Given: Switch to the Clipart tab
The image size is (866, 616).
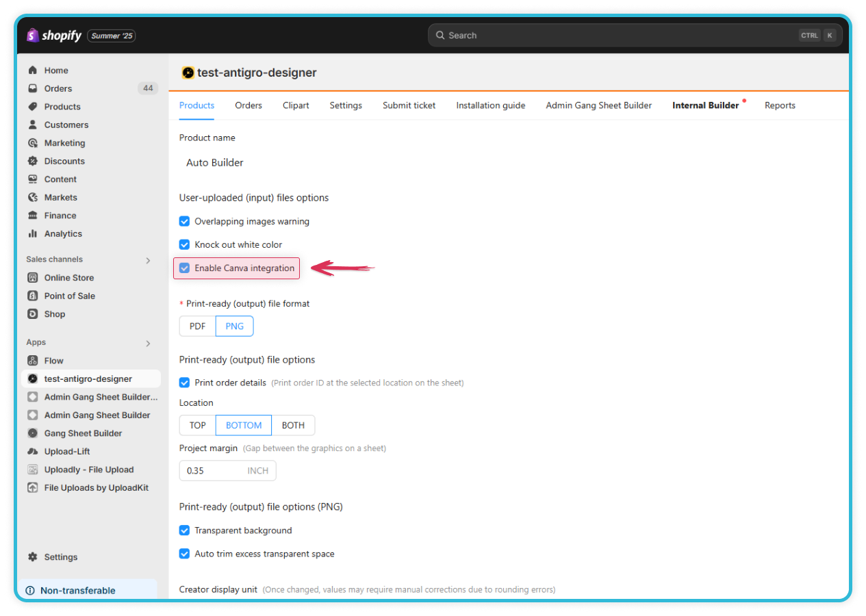Looking at the screenshot, I should [296, 105].
